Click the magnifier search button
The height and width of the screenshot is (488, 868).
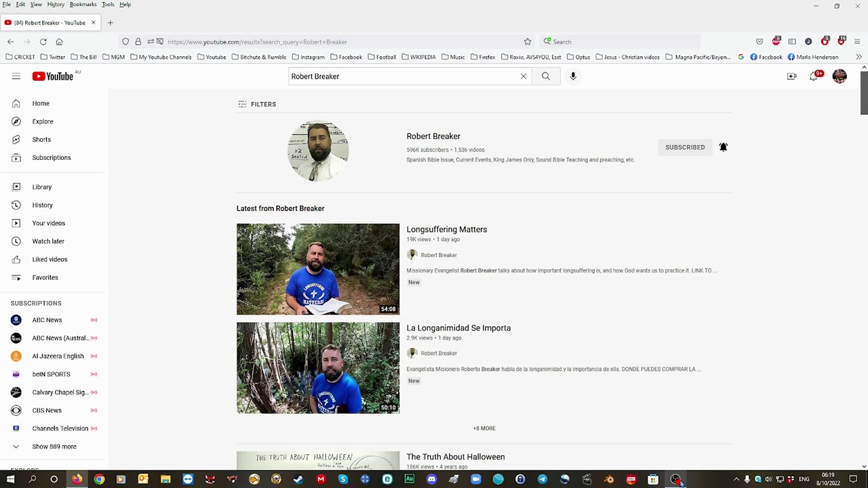point(546,77)
